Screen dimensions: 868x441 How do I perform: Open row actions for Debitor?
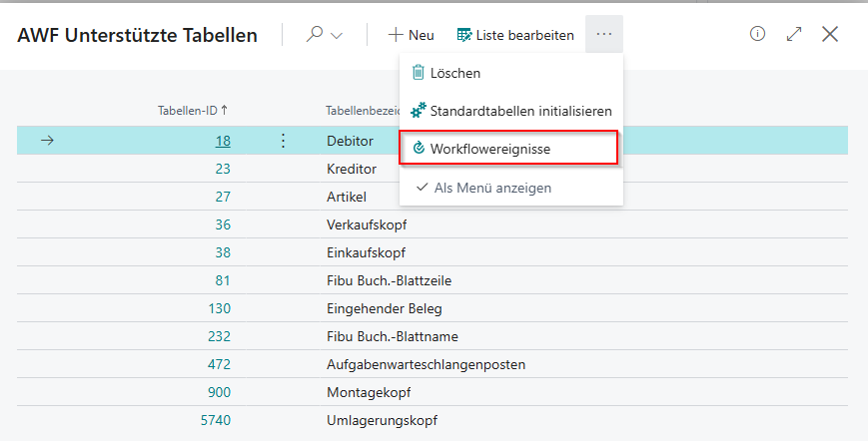(x=283, y=142)
